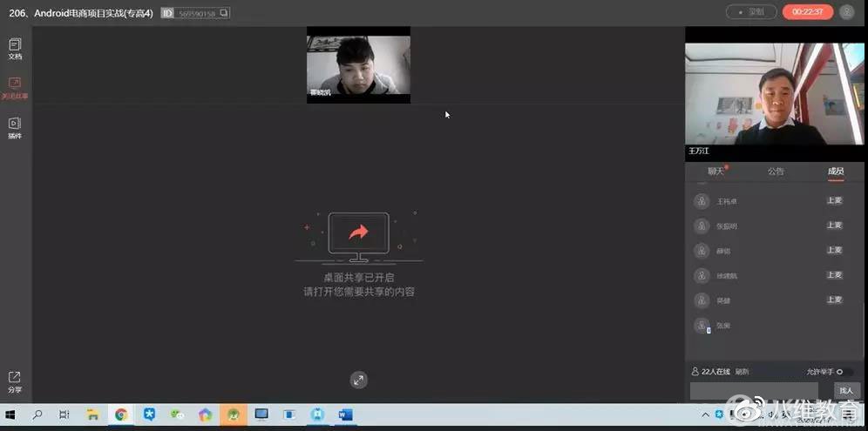Launch Chrome from the taskbar
The image size is (868, 431).
121,415
